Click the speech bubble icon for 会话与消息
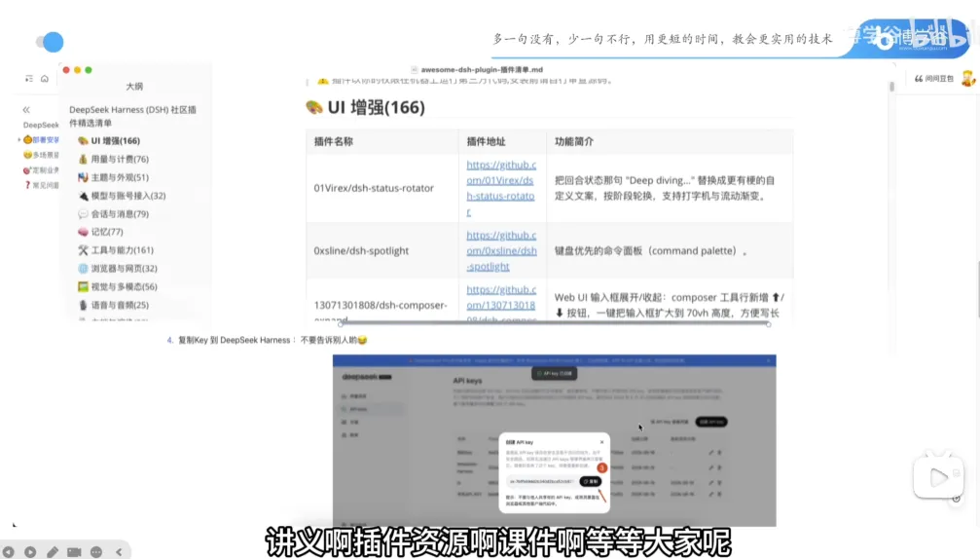The width and height of the screenshot is (980, 559). point(83,214)
